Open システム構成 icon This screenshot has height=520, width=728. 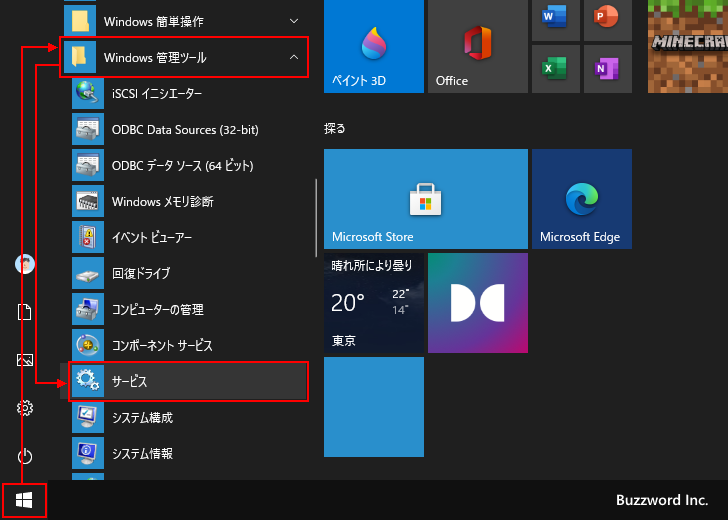(88, 417)
